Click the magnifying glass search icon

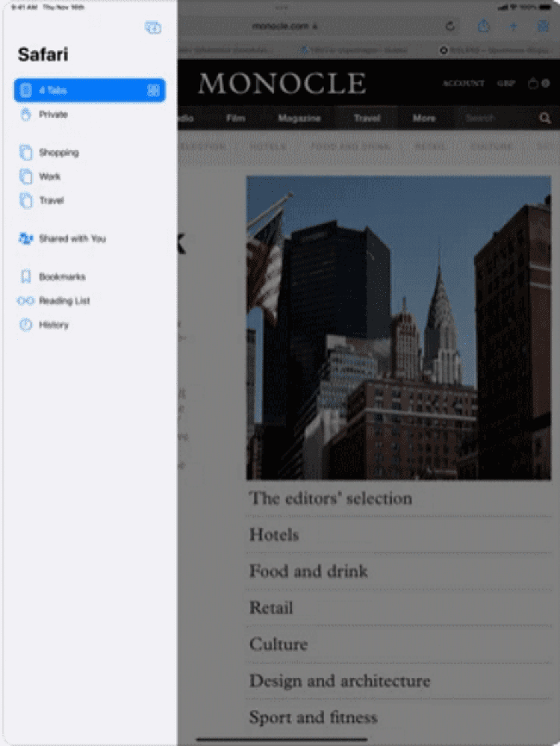point(545,118)
